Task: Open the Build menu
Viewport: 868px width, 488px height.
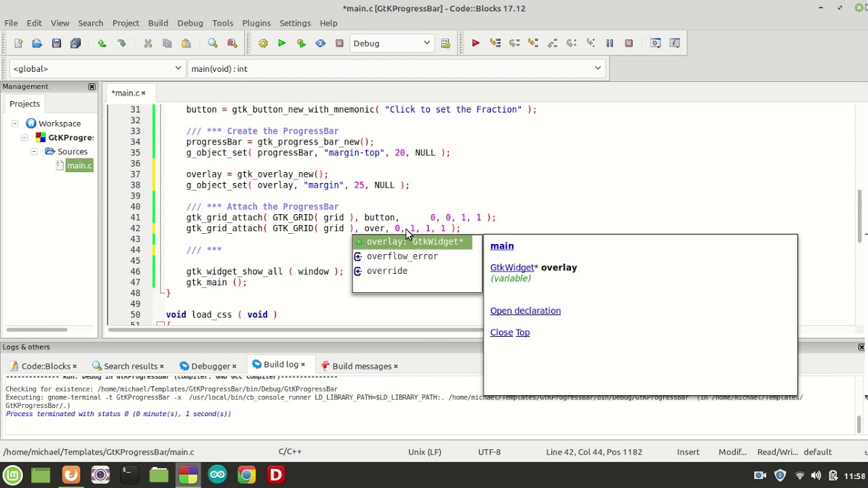Action: [158, 23]
